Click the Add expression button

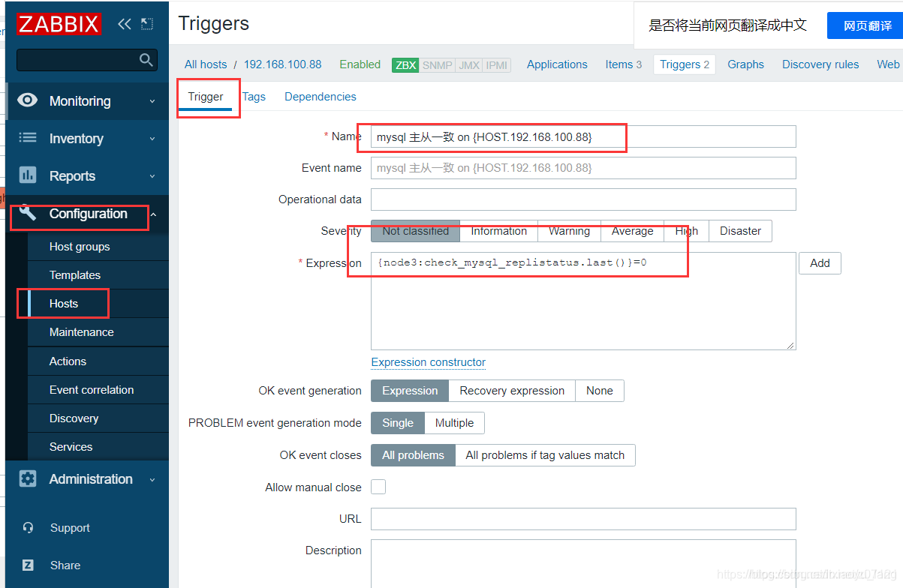[820, 263]
